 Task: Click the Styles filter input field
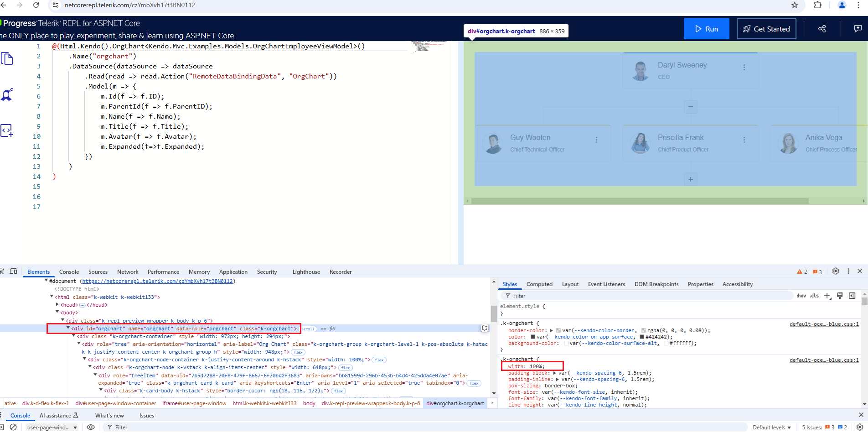[647, 296]
